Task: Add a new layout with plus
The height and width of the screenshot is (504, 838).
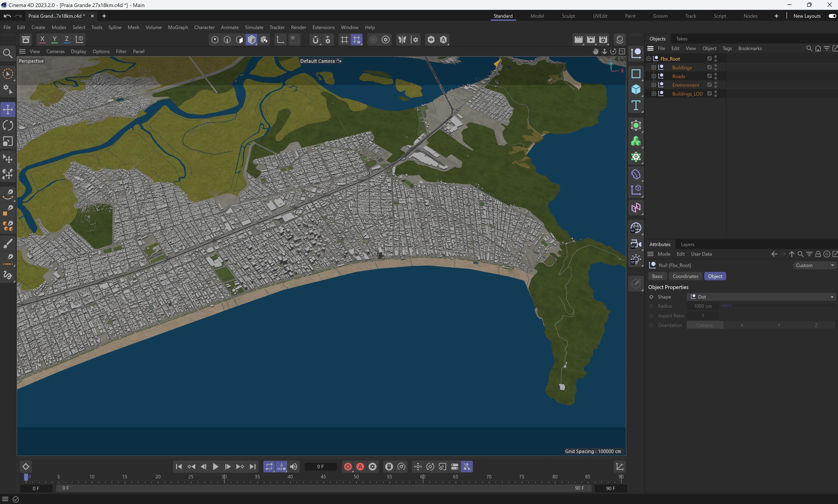Action: point(776,16)
